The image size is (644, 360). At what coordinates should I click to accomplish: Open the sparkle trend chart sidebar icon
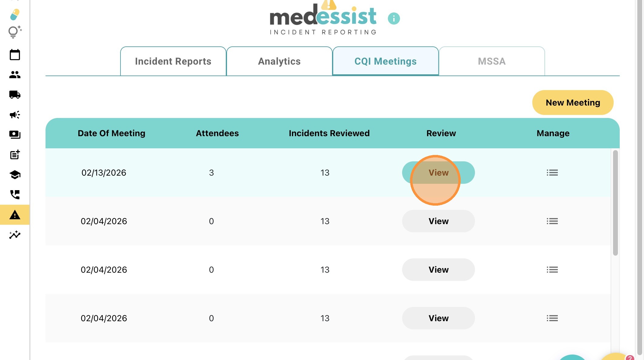pyautogui.click(x=15, y=235)
